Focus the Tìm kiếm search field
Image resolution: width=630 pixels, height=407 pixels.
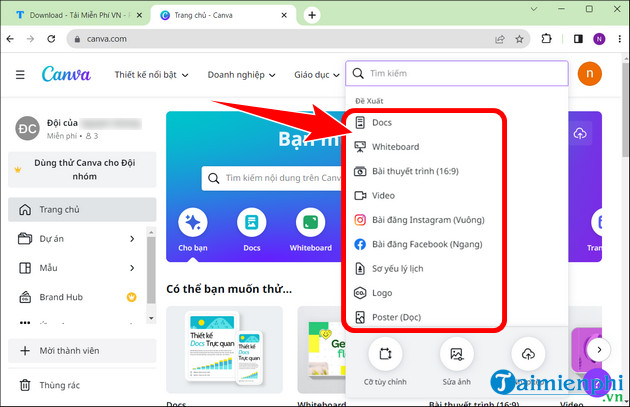coord(457,74)
